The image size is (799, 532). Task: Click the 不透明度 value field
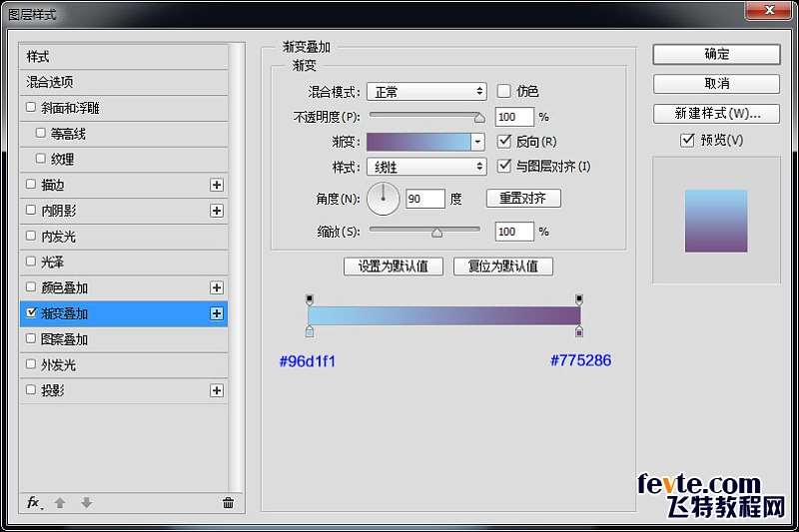click(514, 117)
